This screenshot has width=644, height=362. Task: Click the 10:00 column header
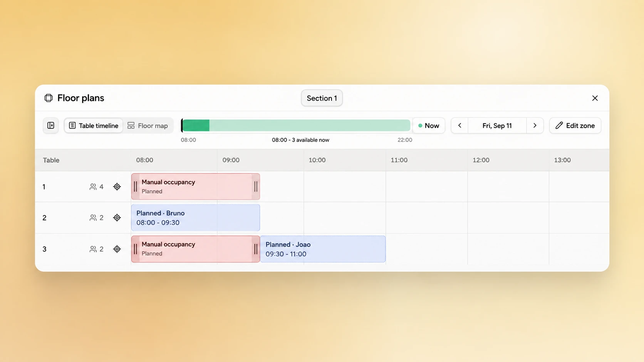tap(317, 160)
